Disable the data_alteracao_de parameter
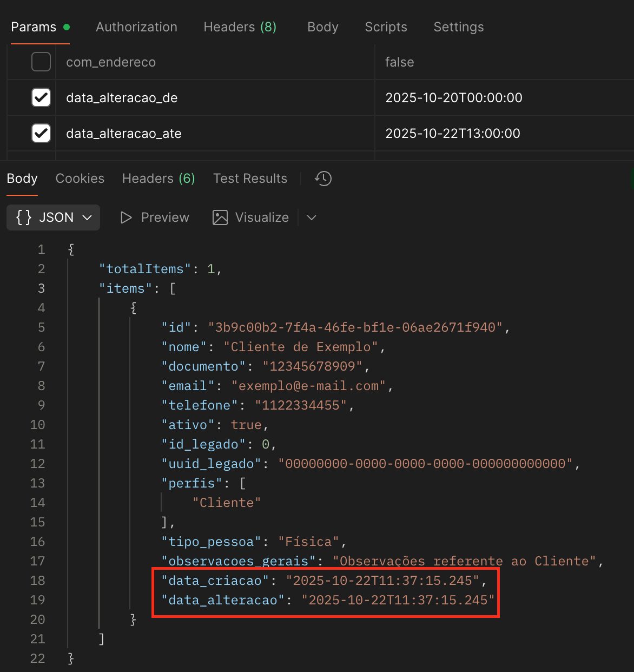Image resolution: width=634 pixels, height=672 pixels. [41, 97]
